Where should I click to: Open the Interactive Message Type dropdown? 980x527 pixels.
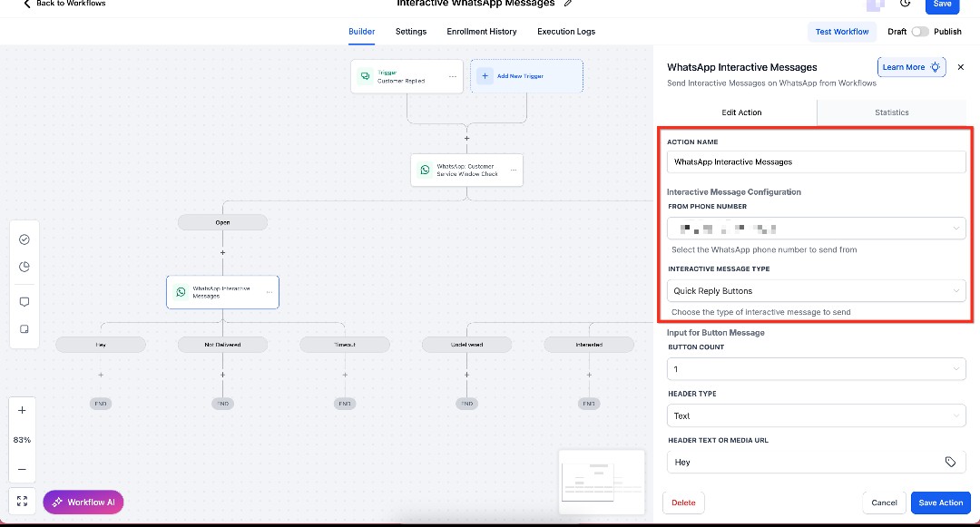pos(817,290)
